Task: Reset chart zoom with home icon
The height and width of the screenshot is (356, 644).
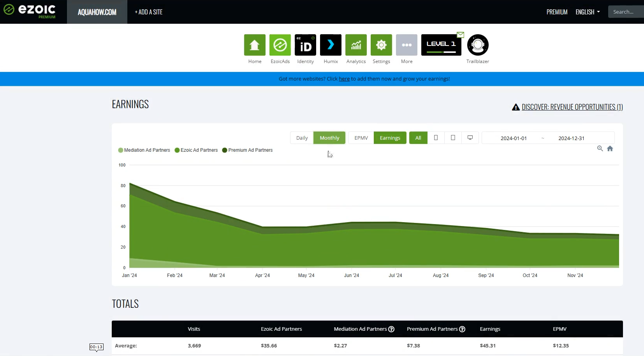Action: click(610, 148)
